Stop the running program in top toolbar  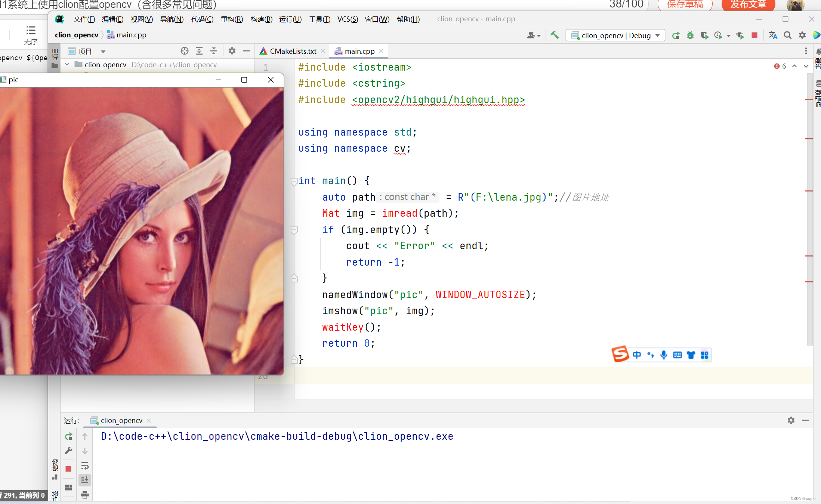click(754, 35)
